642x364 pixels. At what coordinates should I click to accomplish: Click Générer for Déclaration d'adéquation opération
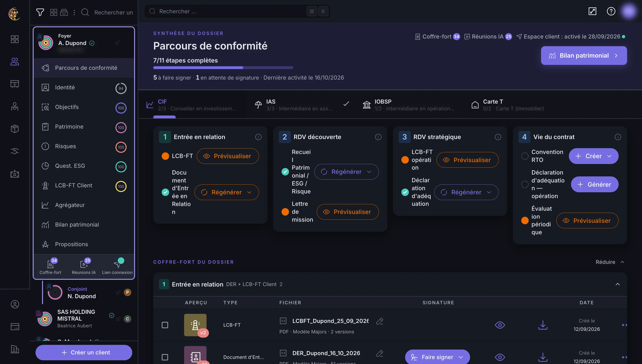coord(594,185)
